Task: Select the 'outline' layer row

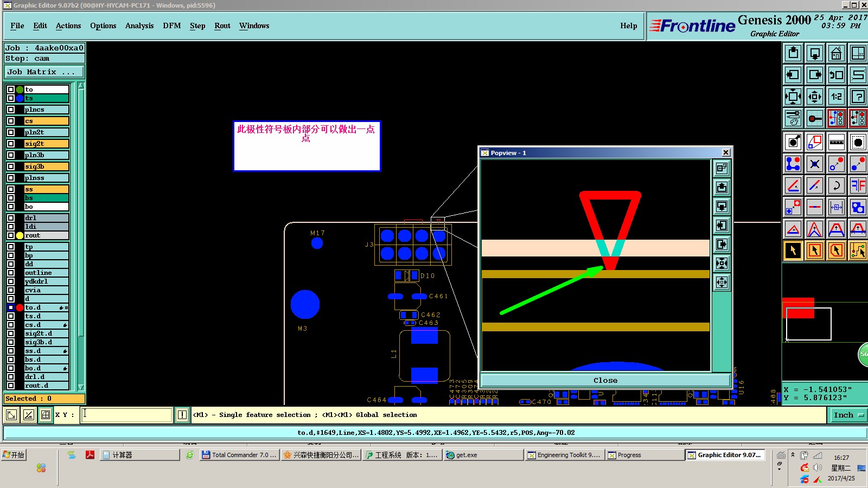Action: [x=46, y=273]
